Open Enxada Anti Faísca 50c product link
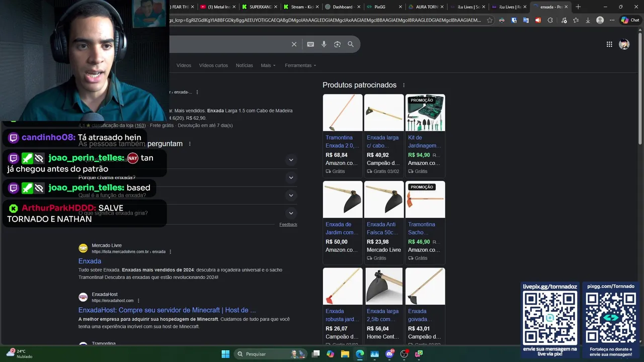Viewport: 644px width, 362px height. pyautogui.click(x=383, y=228)
